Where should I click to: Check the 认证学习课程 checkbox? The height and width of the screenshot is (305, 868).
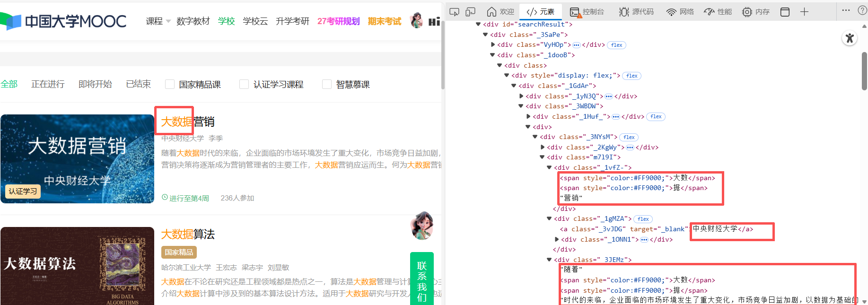pos(244,84)
